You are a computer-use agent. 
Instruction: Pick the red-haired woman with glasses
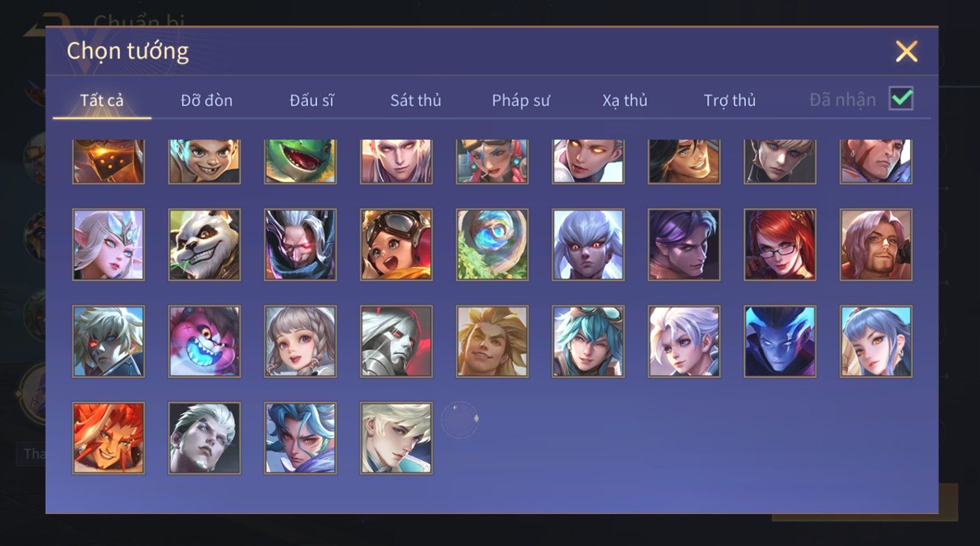coord(780,245)
